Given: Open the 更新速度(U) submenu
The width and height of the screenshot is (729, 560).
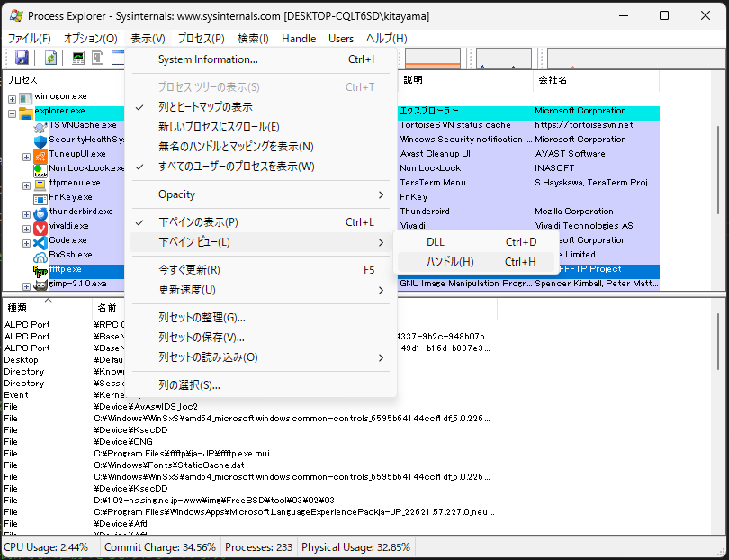Looking at the screenshot, I should (260, 290).
